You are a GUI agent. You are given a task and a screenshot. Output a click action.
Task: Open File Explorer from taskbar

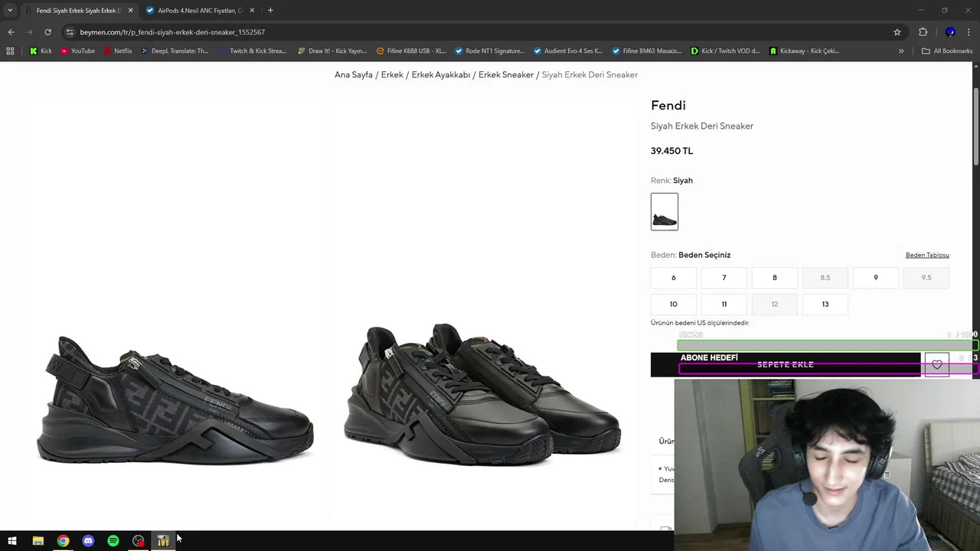[x=38, y=541]
